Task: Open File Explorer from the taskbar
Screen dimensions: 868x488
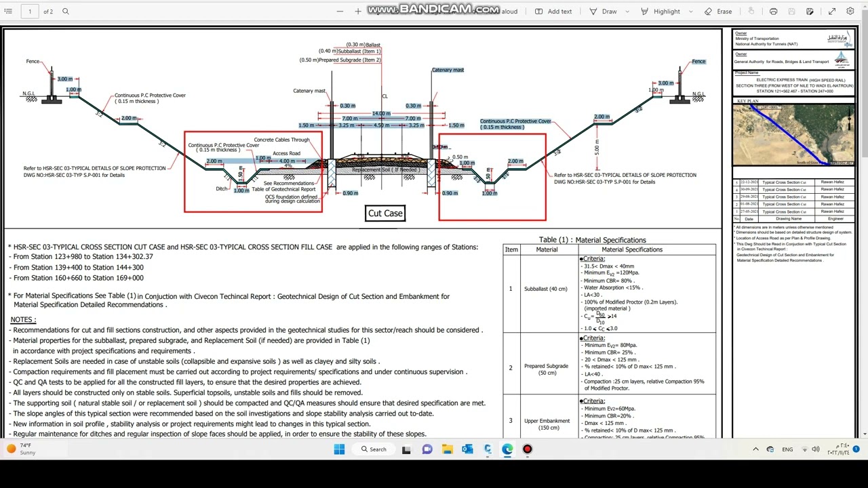Action: click(x=448, y=449)
